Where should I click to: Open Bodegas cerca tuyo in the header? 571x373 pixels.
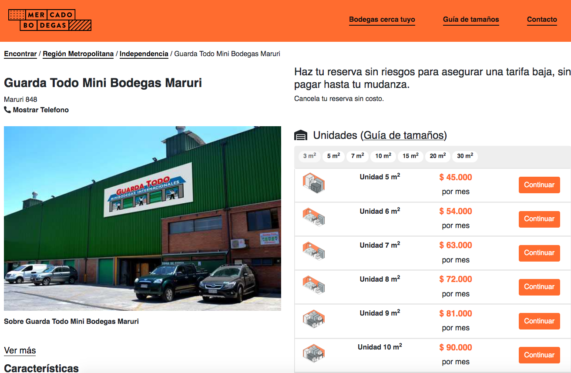382,19
